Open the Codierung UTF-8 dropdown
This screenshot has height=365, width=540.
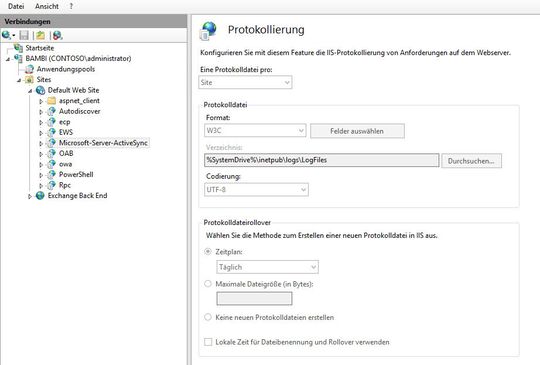pos(256,189)
